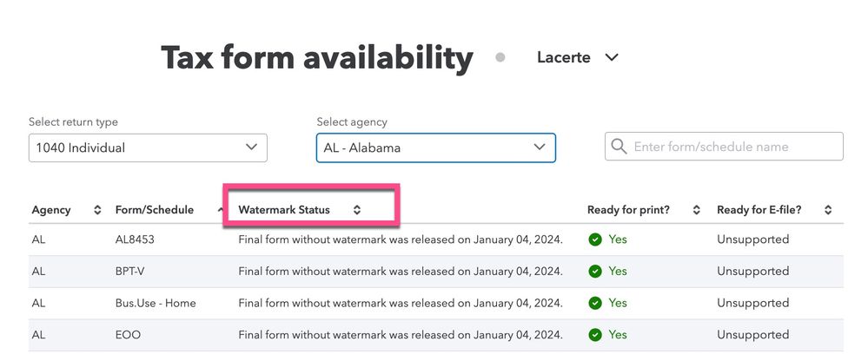Select the BPT-V form row
The width and height of the screenshot is (868, 354).
click(436, 272)
